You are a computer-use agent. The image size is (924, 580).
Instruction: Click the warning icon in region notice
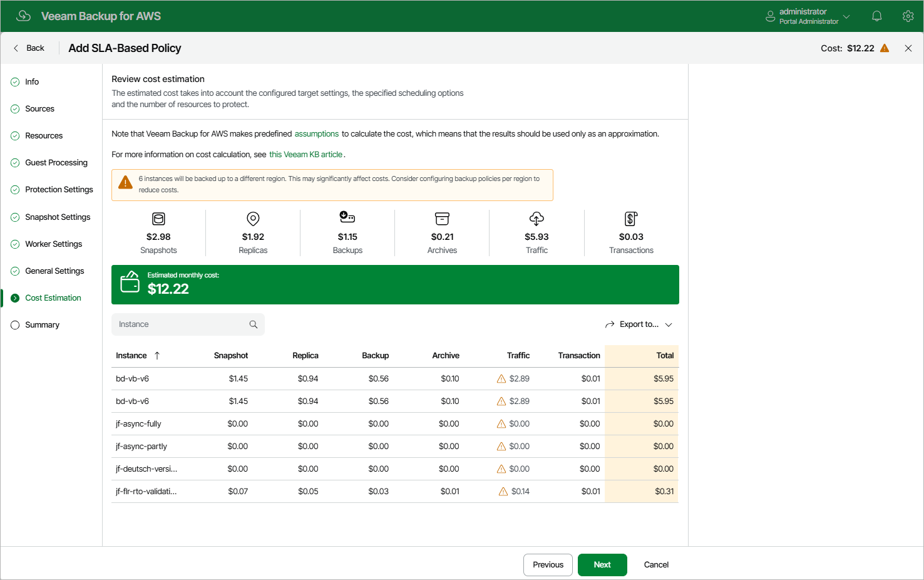point(125,182)
